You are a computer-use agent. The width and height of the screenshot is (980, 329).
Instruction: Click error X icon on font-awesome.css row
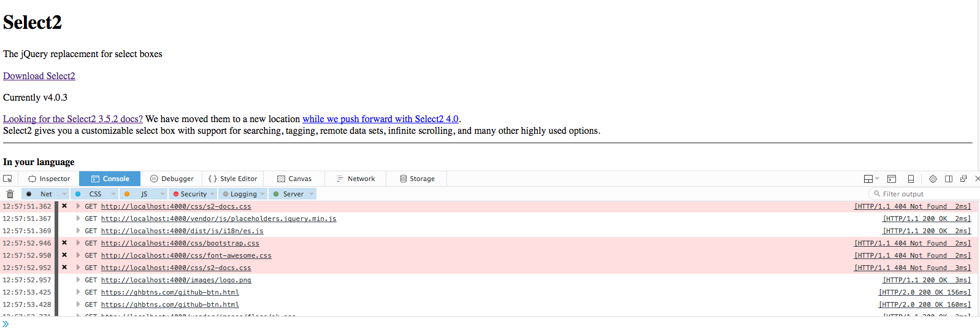coord(64,255)
